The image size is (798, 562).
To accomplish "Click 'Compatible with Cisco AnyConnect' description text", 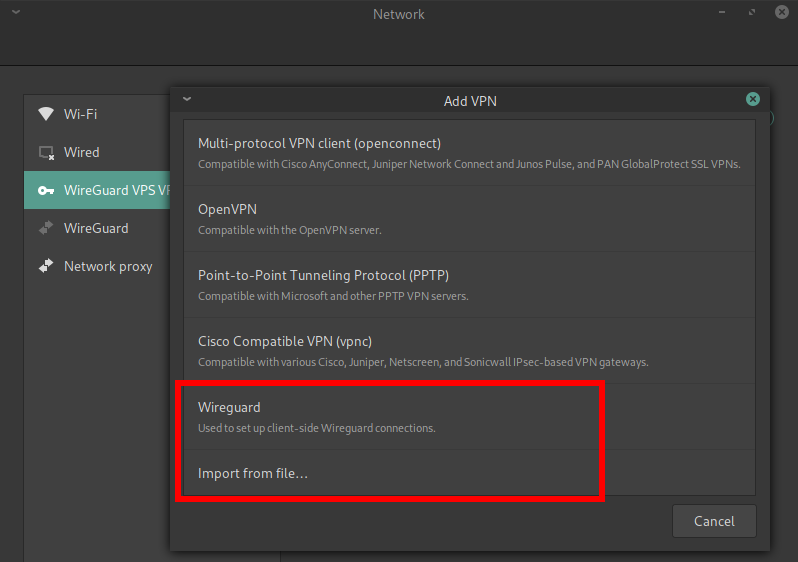I will (x=469, y=164).
